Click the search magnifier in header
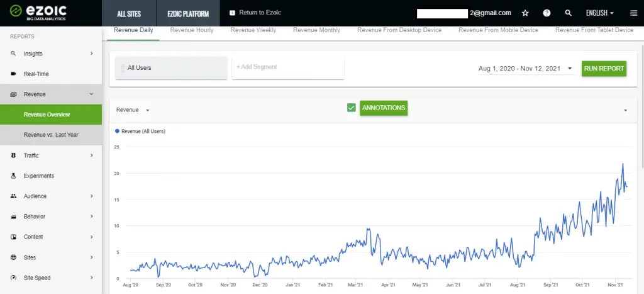 [x=569, y=13]
